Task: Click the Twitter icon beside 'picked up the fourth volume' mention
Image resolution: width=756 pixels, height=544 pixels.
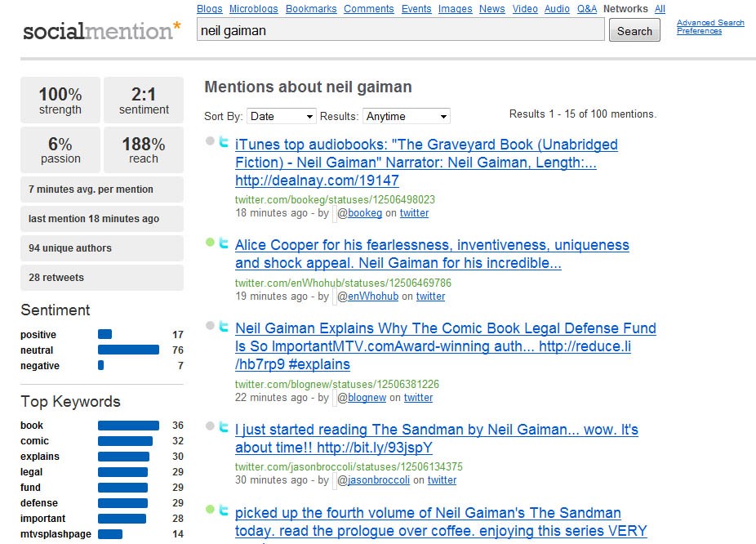Action: (x=224, y=510)
